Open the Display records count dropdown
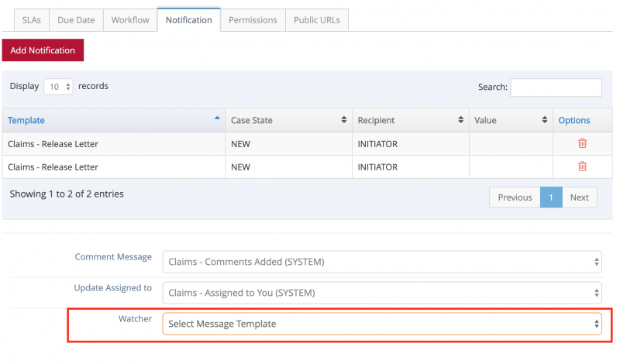This screenshot has height=364, width=620. [x=58, y=87]
